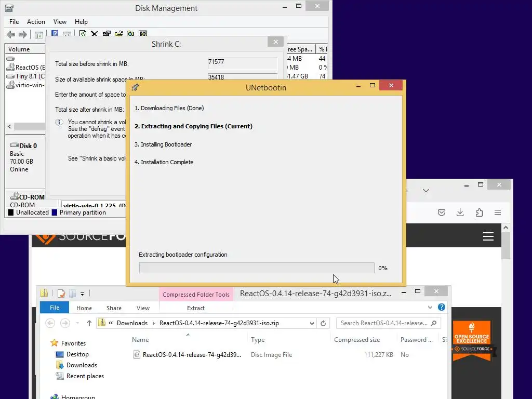Click the Disk Management title bar icon
The height and width of the screenshot is (399, 532).
(x=9, y=8)
